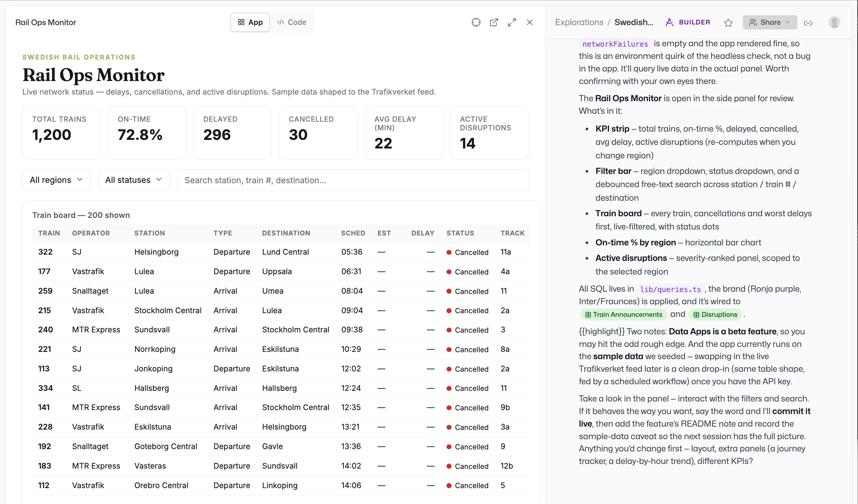The image size is (858, 504).
Task: Click the BUILDER mode badge
Action: [688, 22]
